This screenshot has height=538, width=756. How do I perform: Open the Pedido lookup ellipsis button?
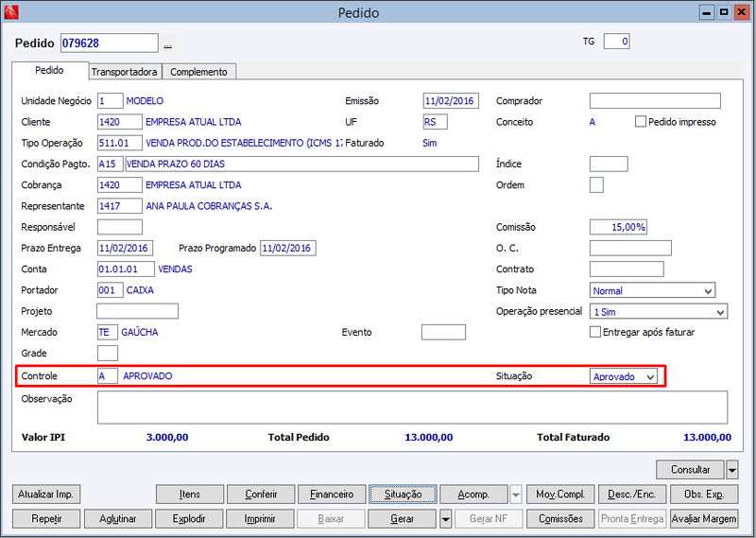tap(167, 43)
